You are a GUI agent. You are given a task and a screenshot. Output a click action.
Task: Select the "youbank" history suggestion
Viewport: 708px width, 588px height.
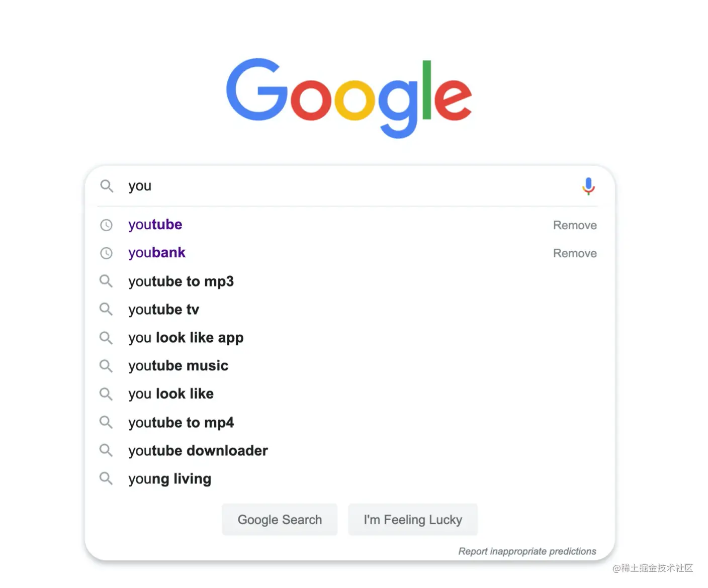coord(157,253)
